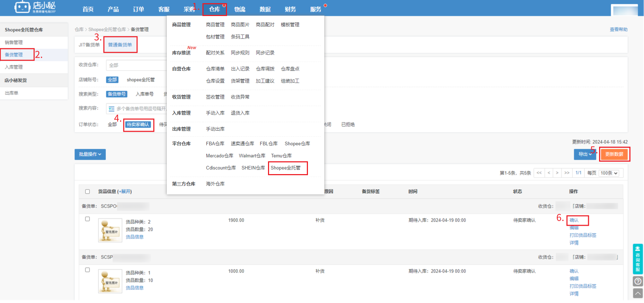Click the list icon in search content field
644x303 pixels.
point(112,109)
